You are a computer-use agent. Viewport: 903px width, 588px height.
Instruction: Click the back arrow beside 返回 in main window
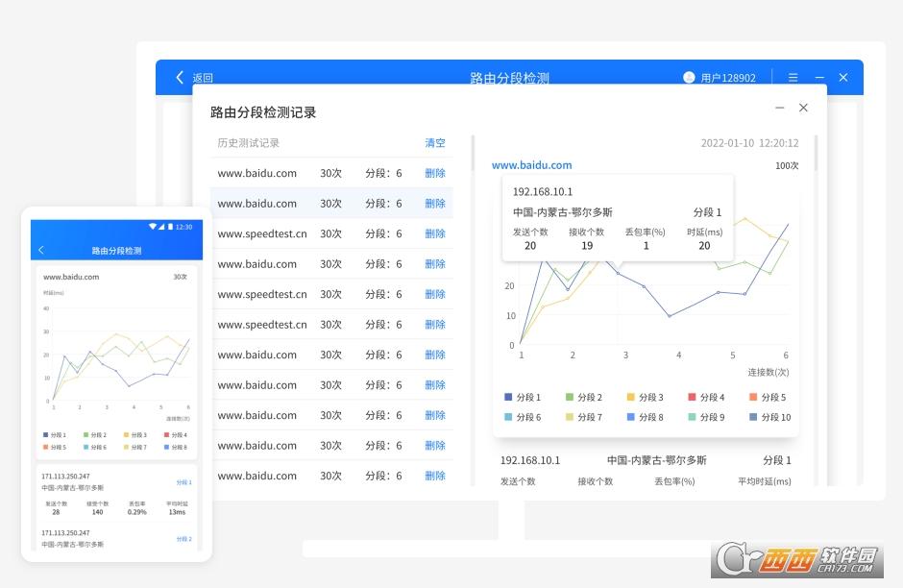tap(180, 77)
